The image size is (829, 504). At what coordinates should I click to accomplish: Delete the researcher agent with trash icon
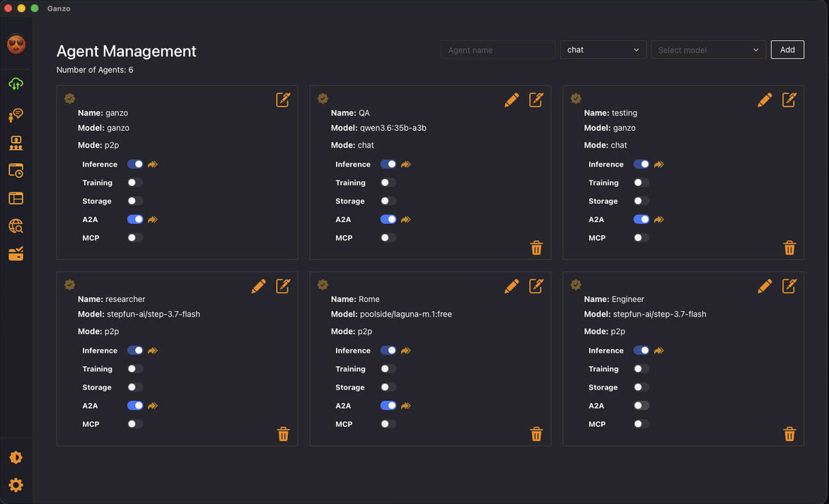point(284,434)
